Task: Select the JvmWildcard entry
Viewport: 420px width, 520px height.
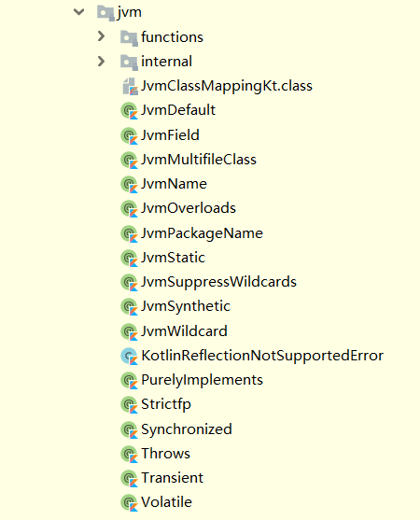Action: (184, 331)
